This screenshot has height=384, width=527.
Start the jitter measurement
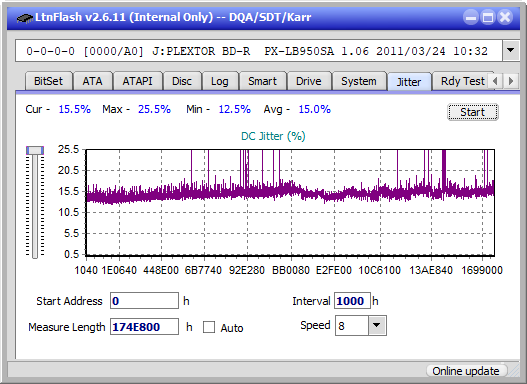click(473, 112)
